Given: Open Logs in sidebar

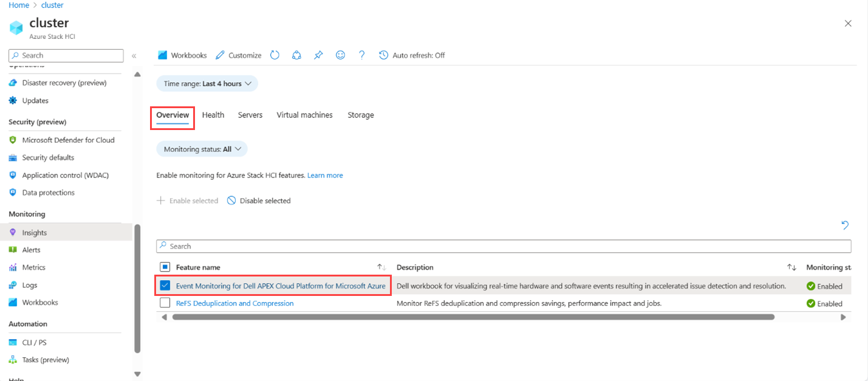Looking at the screenshot, I should 30,285.
